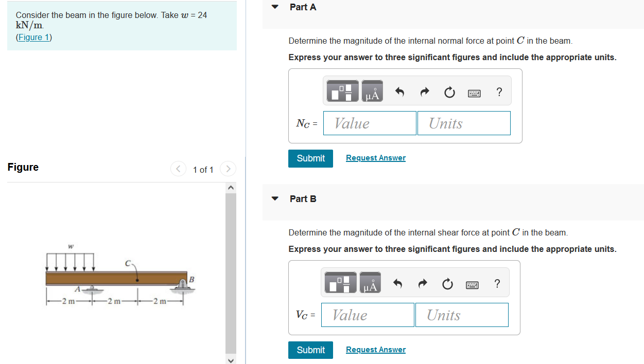Viewport: 644px width, 364px height.
Task: Open help question mark in Part A
Action: tap(499, 93)
